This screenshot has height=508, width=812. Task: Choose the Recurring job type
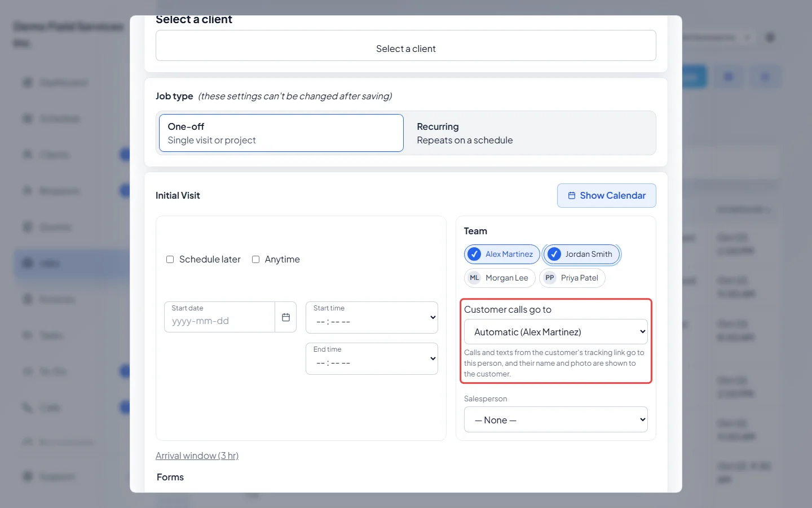coord(530,133)
